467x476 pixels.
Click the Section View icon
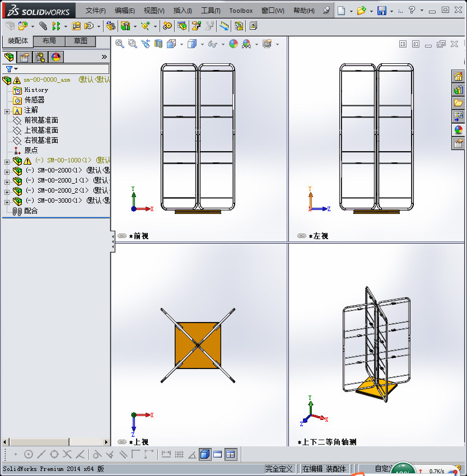point(158,44)
